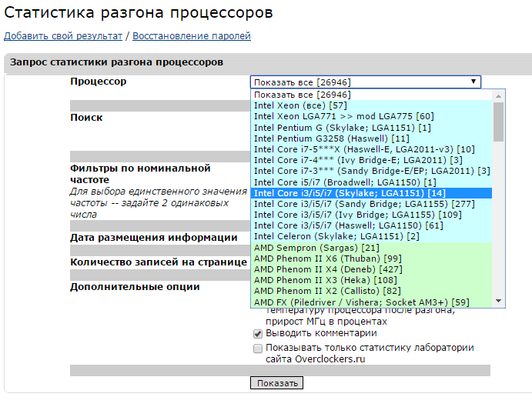Viewport: 532px width, 407px height.
Task: Choose 'Intel Core i3/i5/i7 (Ivy Bridge; LGA1155) [109]'
Action: coord(371,215)
